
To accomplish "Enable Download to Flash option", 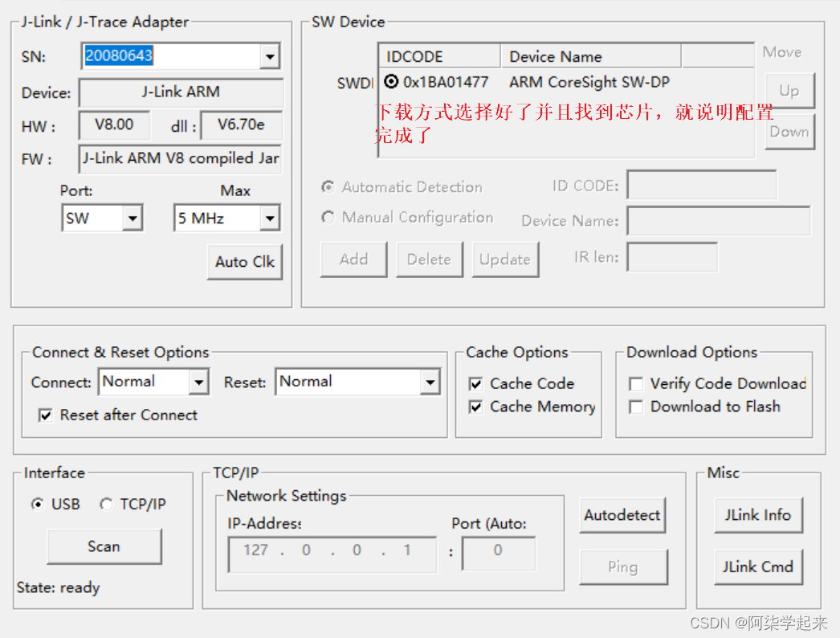I will (x=636, y=407).
